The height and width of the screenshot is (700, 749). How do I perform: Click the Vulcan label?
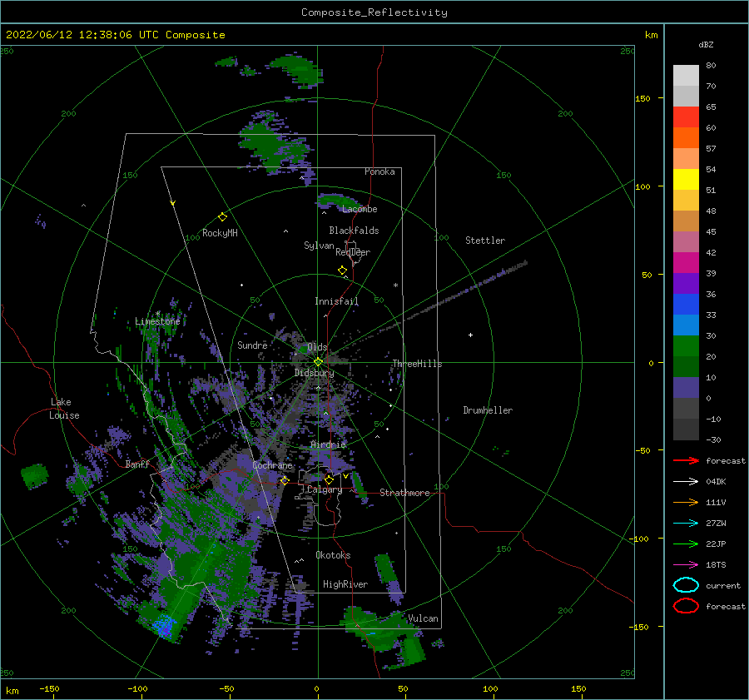[423, 618]
